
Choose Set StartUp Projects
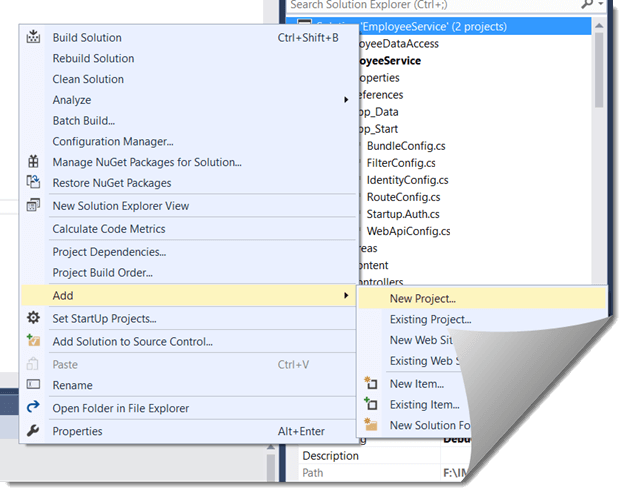click(189, 318)
